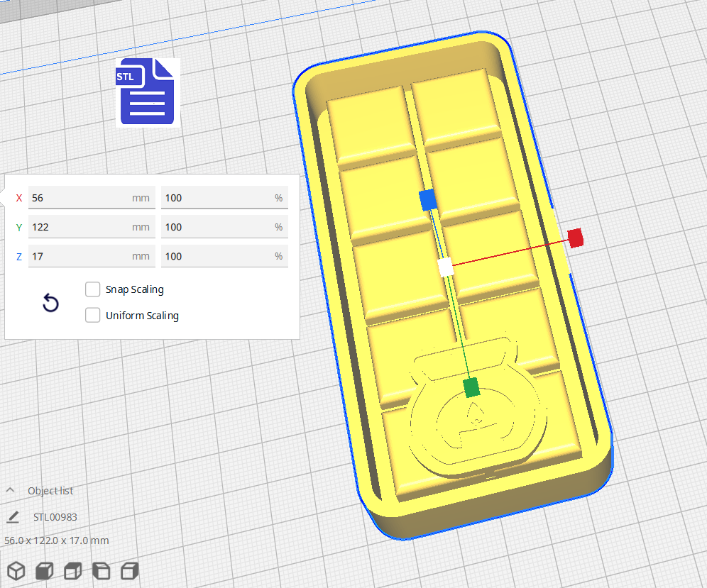
Task: Switch to the left side view icon
Action: (101, 570)
